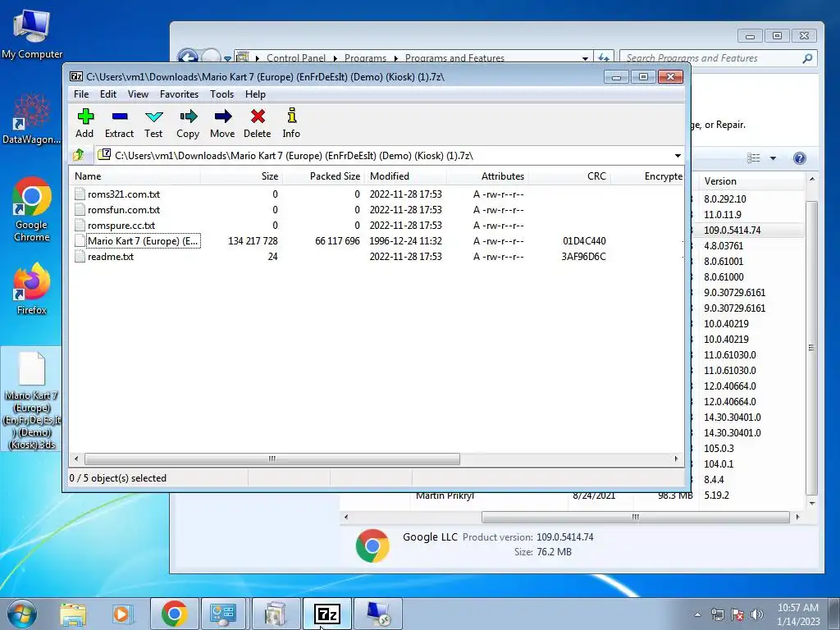Select the row with version 109.0.5414.74
This screenshot has width=840, height=630.
click(747, 231)
